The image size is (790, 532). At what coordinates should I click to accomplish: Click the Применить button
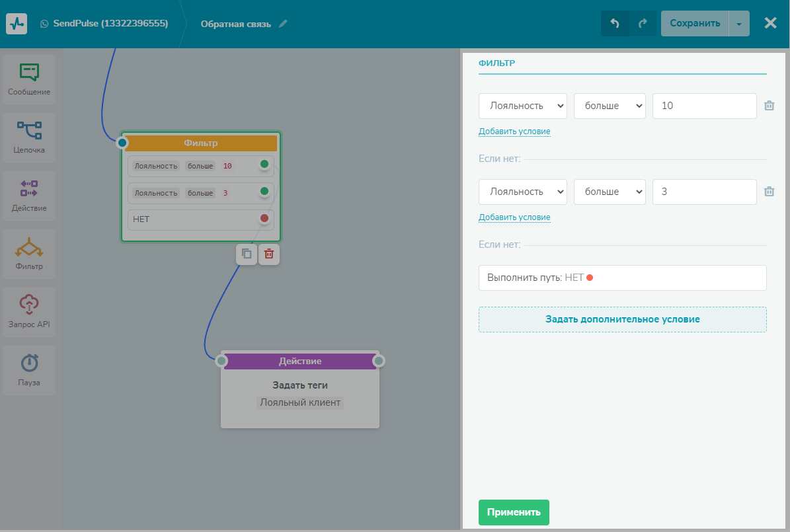[514, 512]
